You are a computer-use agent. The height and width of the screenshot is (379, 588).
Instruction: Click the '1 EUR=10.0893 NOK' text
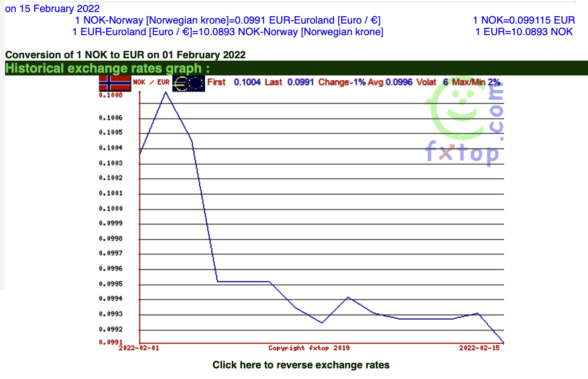tap(524, 32)
